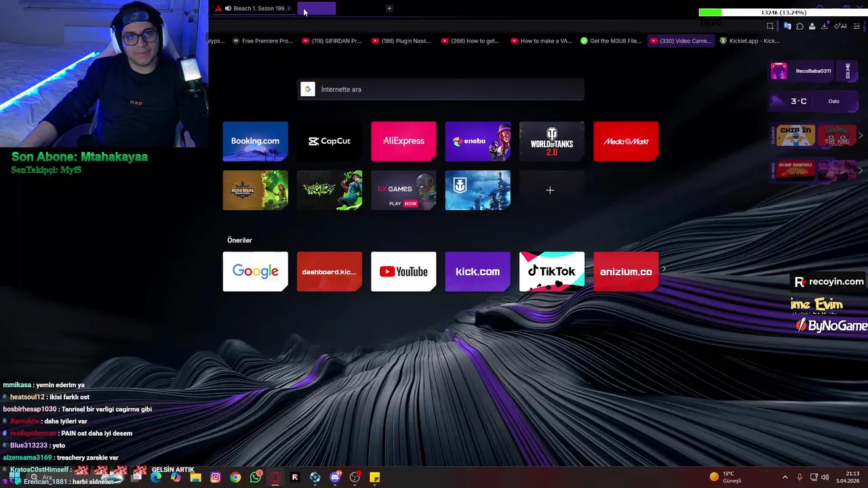Click the Google icon in the search box
868x488 pixels.
pos(308,89)
